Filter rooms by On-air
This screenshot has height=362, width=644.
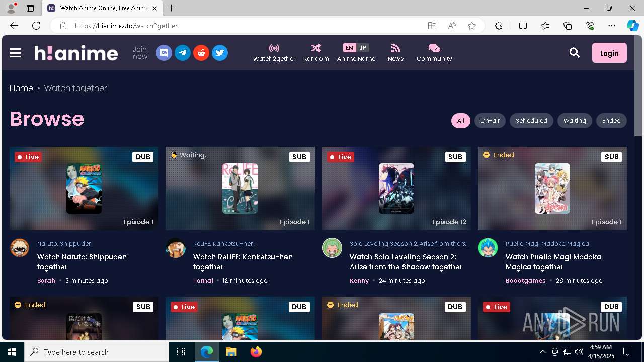[x=490, y=121]
